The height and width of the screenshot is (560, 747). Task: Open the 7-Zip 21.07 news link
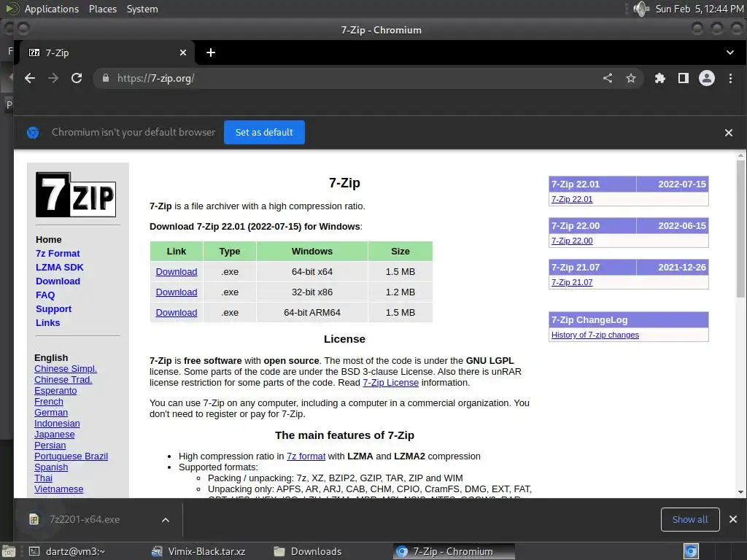coord(572,282)
